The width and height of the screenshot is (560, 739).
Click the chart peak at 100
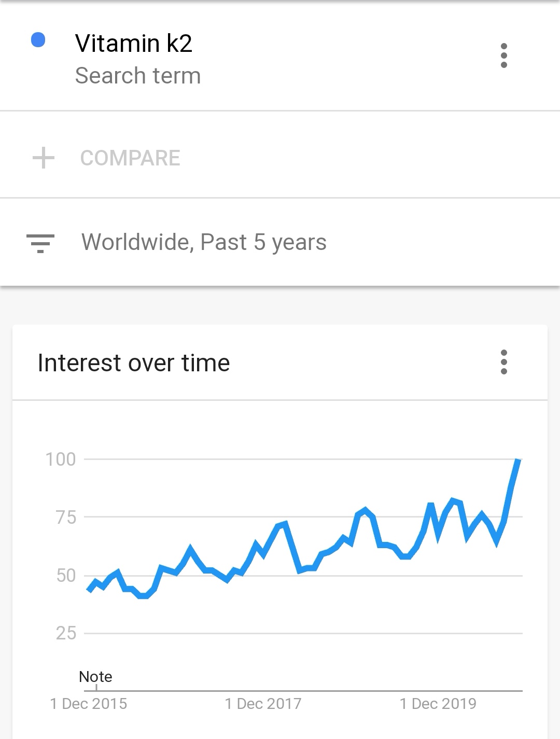click(x=517, y=461)
